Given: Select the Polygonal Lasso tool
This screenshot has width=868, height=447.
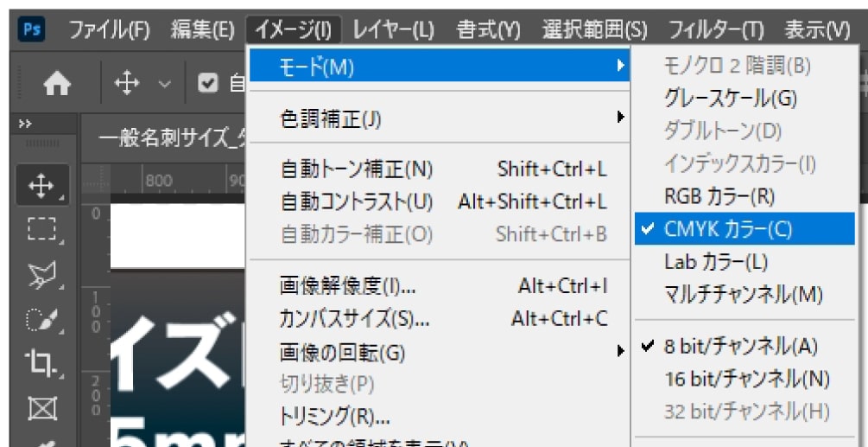Looking at the screenshot, I should (x=41, y=275).
